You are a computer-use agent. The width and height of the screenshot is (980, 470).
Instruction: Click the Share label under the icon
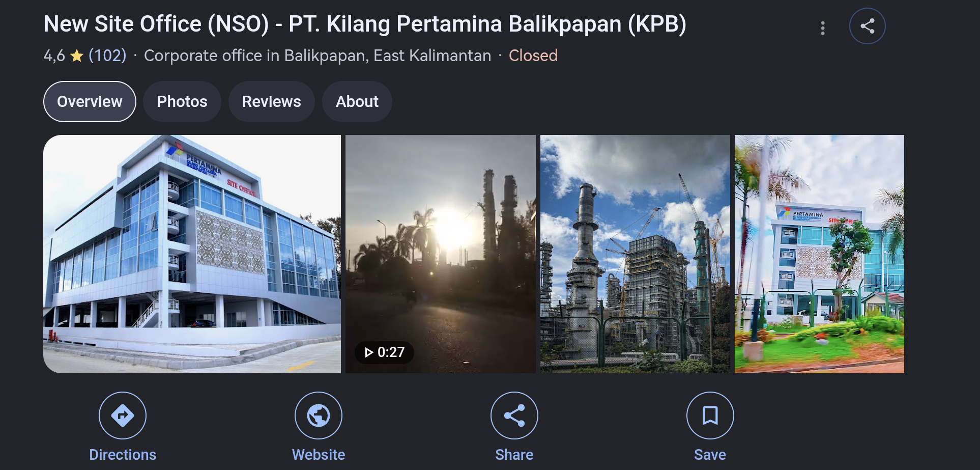514,455
